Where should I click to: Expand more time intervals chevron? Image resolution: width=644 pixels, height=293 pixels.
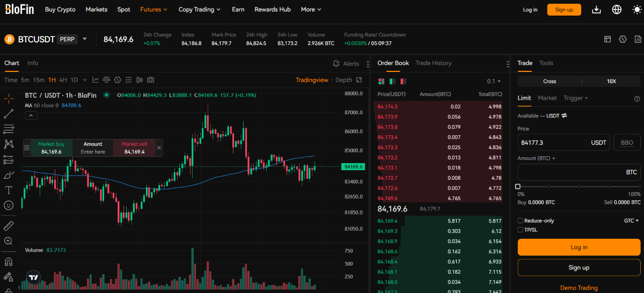[85, 80]
